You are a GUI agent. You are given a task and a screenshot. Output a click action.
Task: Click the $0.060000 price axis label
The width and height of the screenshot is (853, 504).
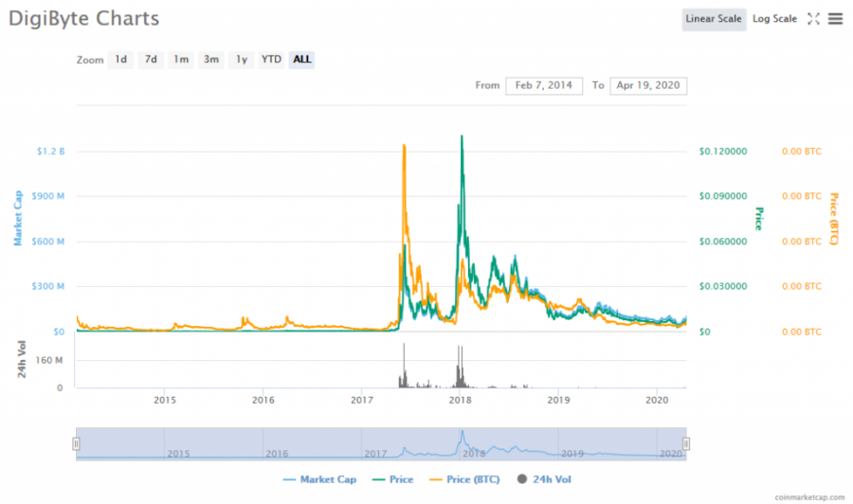point(723,242)
